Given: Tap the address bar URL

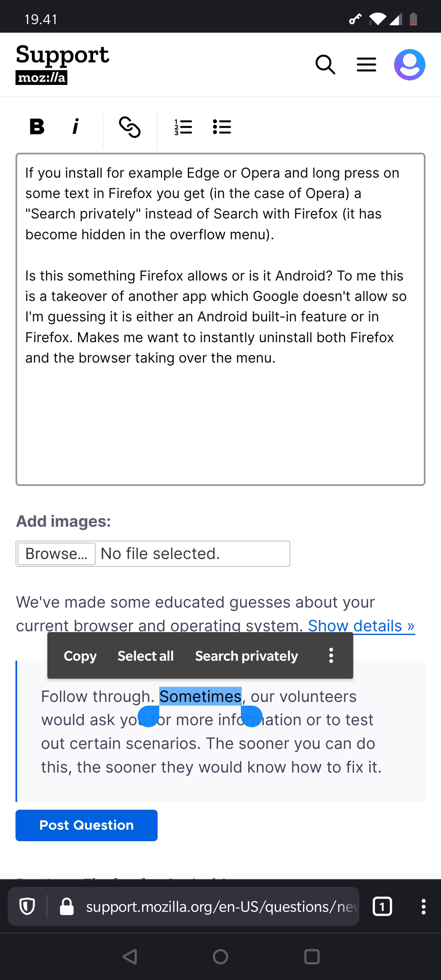Looking at the screenshot, I should click(x=220, y=907).
